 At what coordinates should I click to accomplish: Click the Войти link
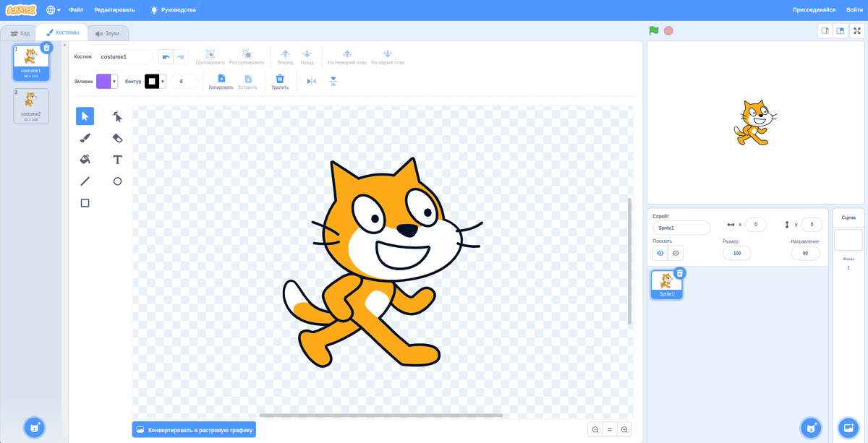pos(854,10)
